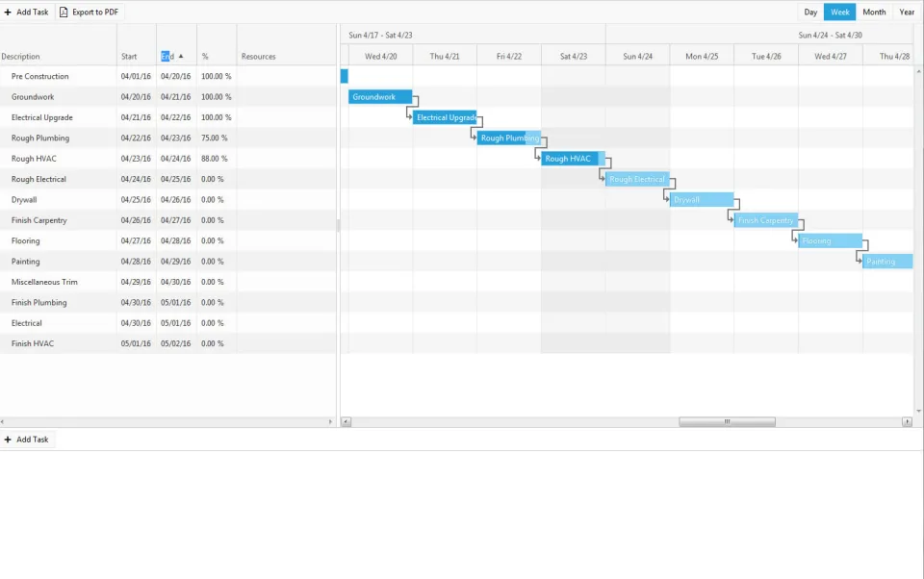Select the Drywall task name
The image size is (924, 579).
point(24,200)
